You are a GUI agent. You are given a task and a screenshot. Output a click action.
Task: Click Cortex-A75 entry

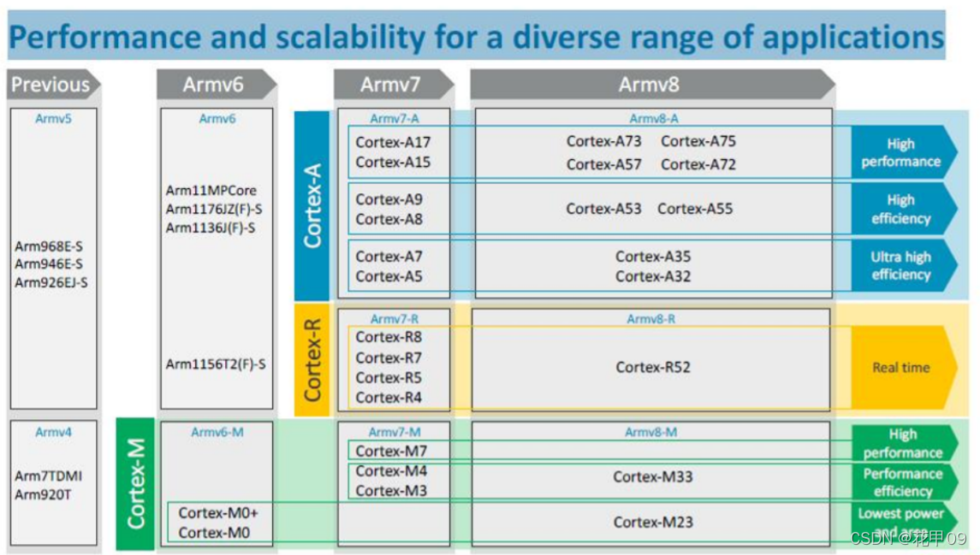point(698,142)
